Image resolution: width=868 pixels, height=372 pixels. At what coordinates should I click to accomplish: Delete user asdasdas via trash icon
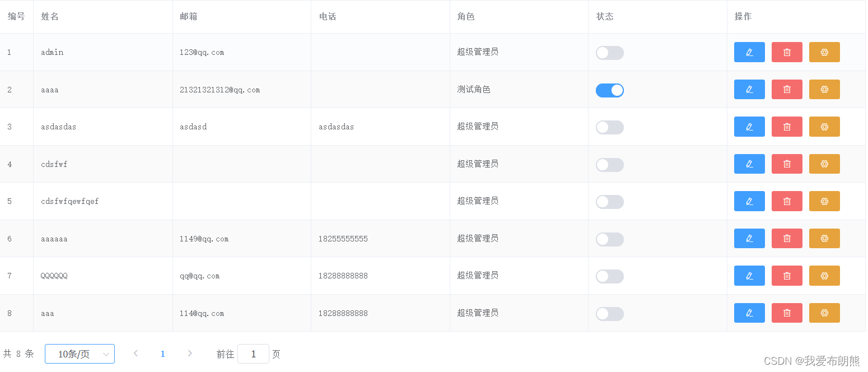787,127
